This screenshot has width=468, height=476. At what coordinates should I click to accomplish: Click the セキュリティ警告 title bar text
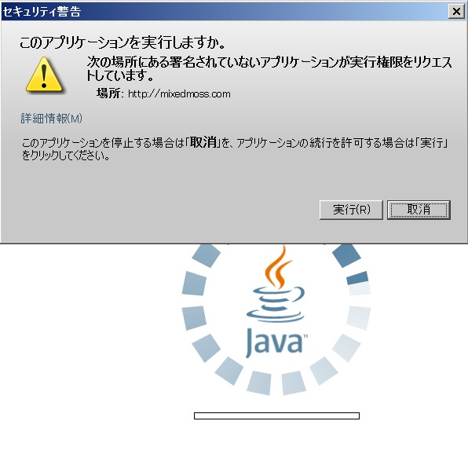[x=42, y=12]
